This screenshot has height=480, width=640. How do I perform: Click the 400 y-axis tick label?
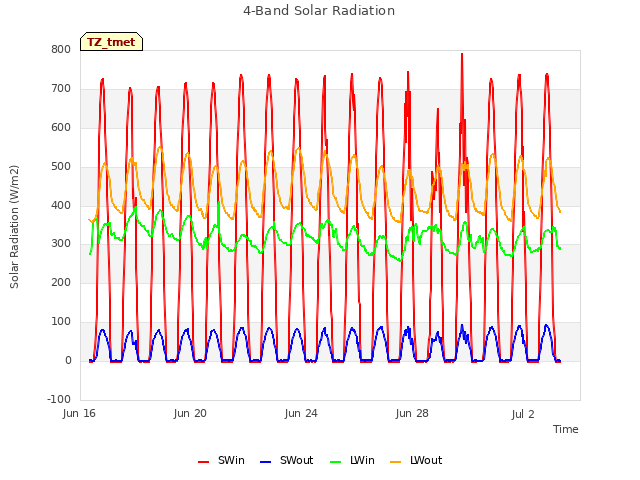[x=61, y=205]
